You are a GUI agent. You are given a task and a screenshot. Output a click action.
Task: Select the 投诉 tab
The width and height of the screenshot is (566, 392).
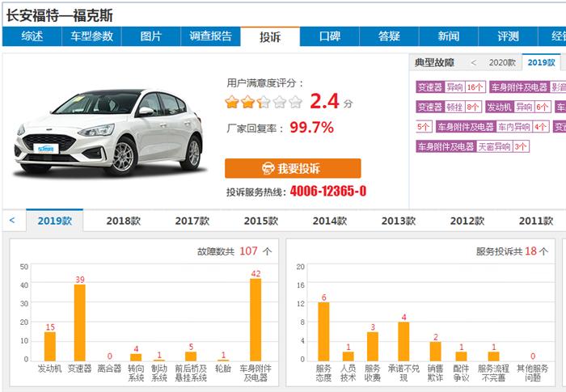point(270,37)
